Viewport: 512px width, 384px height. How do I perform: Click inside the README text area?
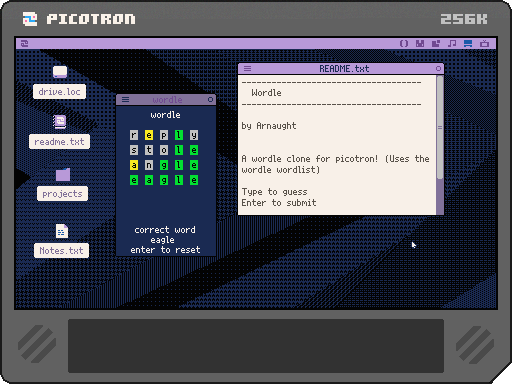(x=337, y=145)
